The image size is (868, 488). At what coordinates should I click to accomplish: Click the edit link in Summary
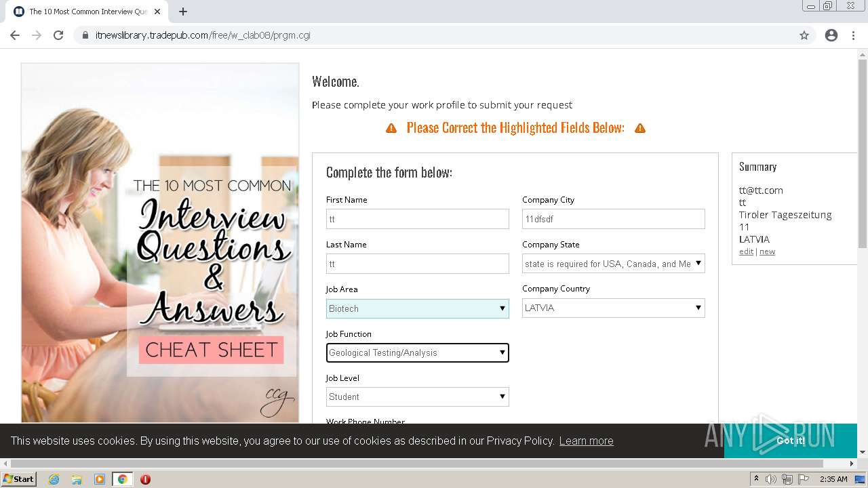tap(746, 251)
